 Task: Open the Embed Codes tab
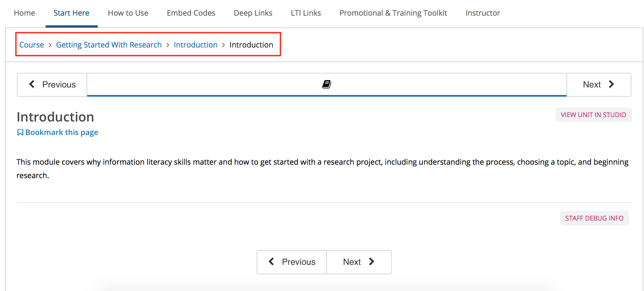(191, 13)
